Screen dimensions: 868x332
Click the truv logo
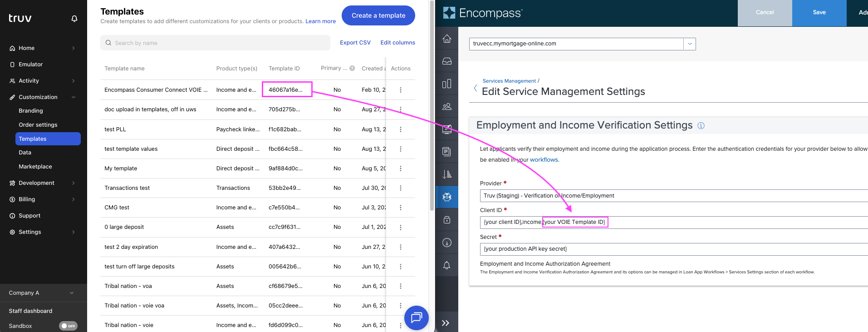click(20, 18)
